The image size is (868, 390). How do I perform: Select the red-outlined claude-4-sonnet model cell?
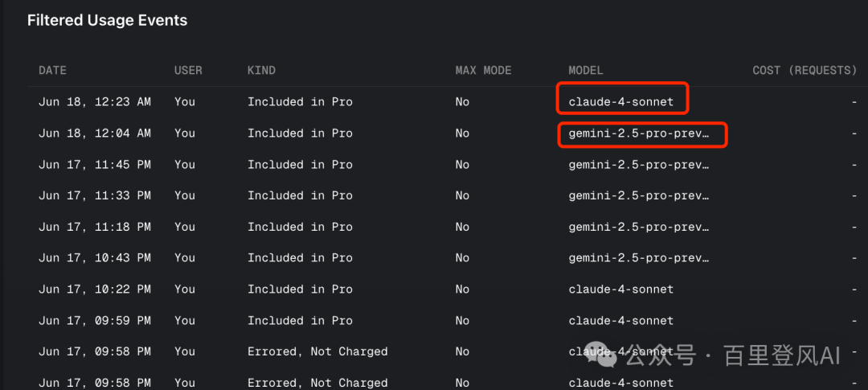tap(622, 99)
